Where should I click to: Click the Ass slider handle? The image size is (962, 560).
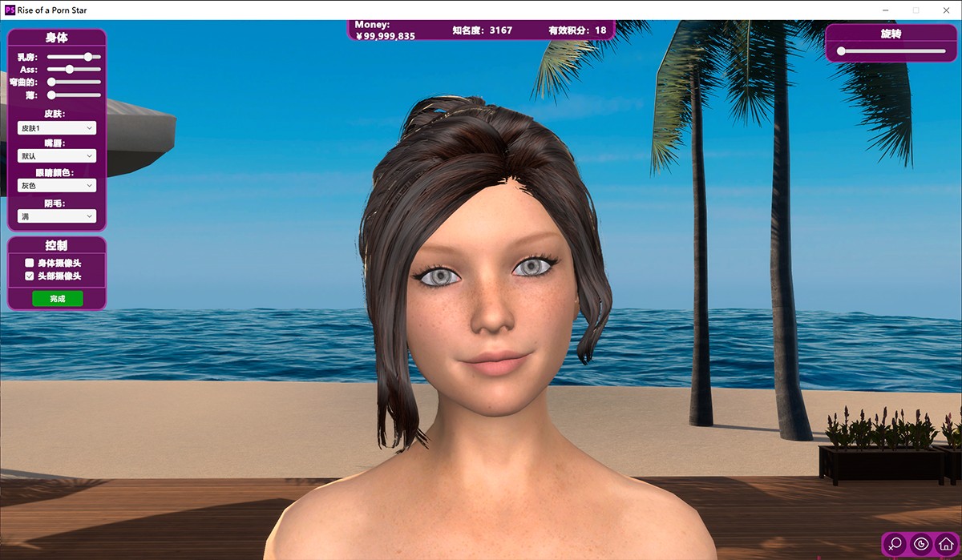(70, 70)
